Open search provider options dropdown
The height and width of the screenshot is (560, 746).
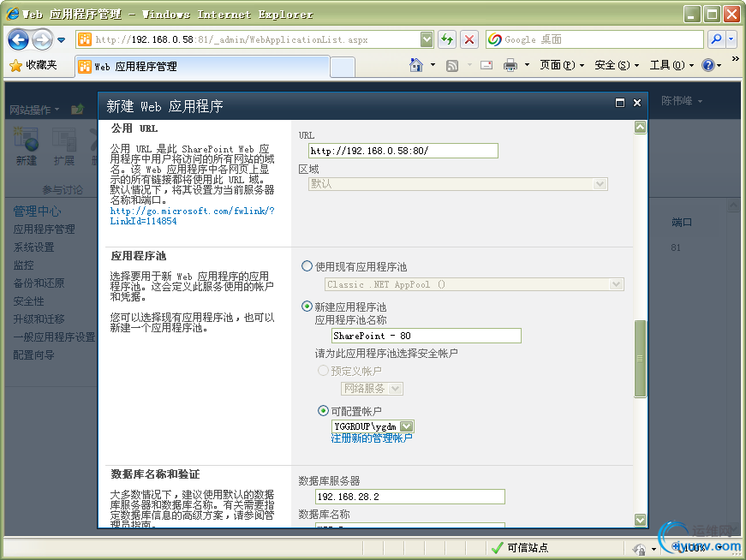[x=731, y=39]
